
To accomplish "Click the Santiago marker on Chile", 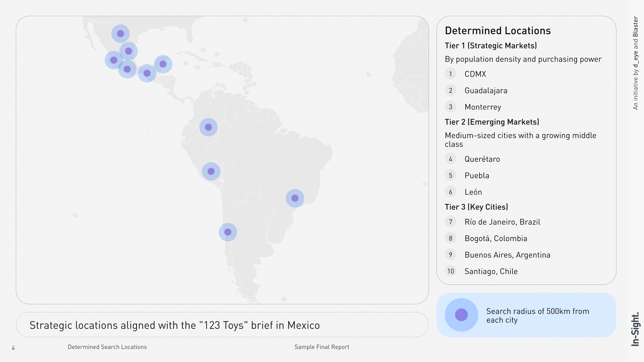I will (228, 232).
